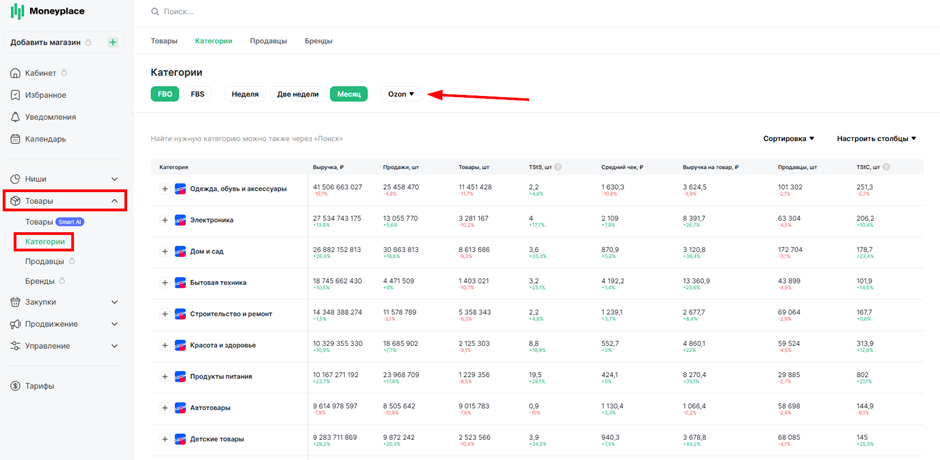Screen dimensions: 940x460
Task: Open the Дом и сад category link
Action: (207, 251)
